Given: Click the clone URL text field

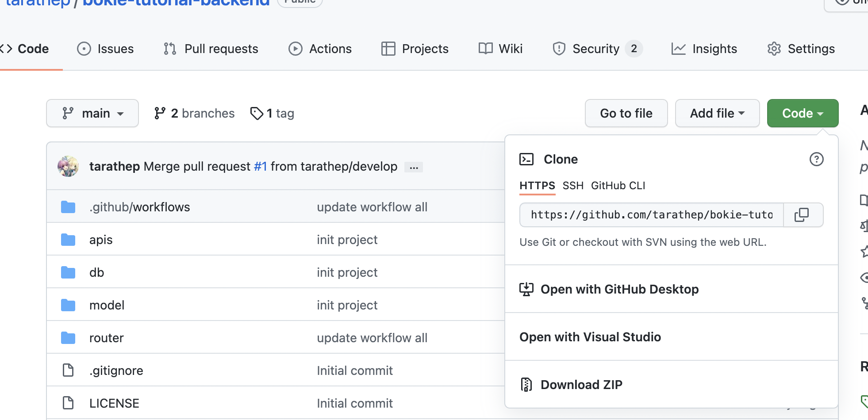Looking at the screenshot, I should 652,215.
